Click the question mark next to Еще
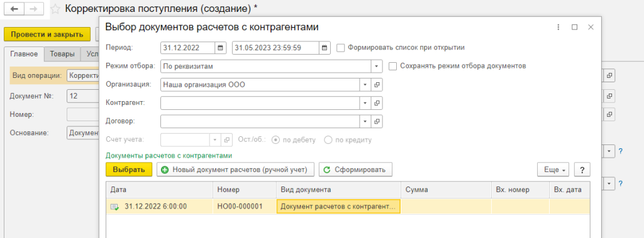 click(582, 170)
